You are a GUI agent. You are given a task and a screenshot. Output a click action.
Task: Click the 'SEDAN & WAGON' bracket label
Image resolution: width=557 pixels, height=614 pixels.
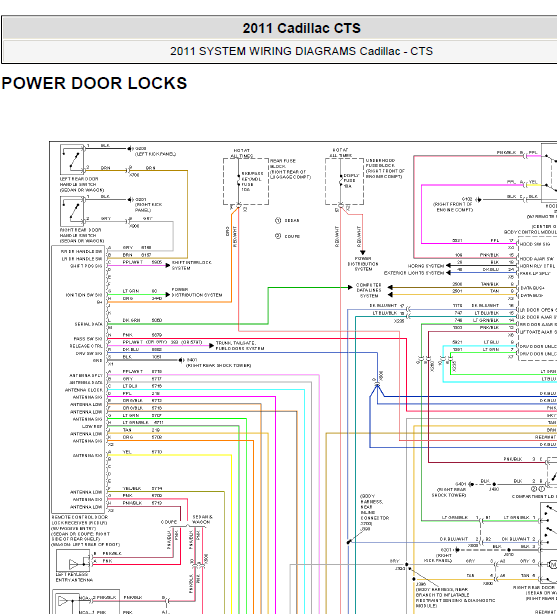[x=203, y=519]
